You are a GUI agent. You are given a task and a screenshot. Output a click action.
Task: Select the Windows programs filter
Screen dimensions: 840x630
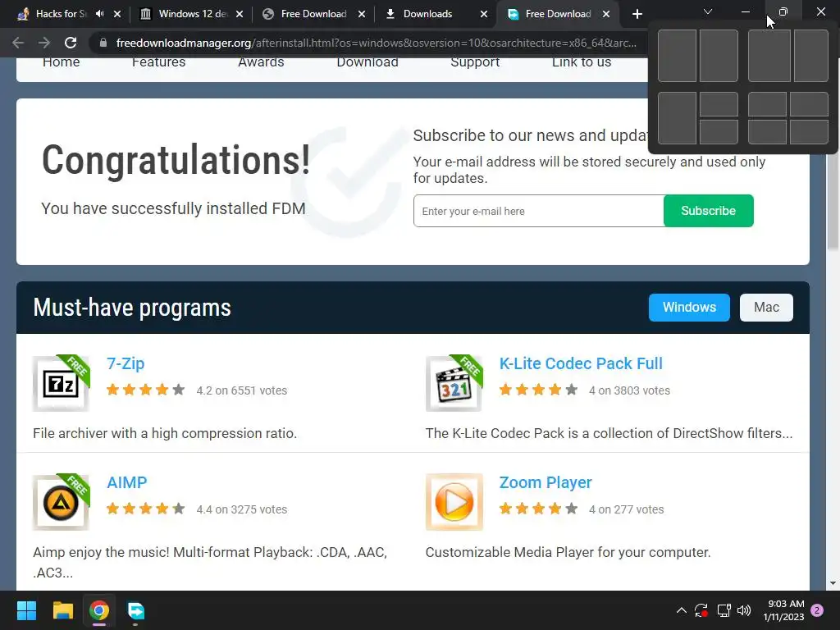click(689, 308)
